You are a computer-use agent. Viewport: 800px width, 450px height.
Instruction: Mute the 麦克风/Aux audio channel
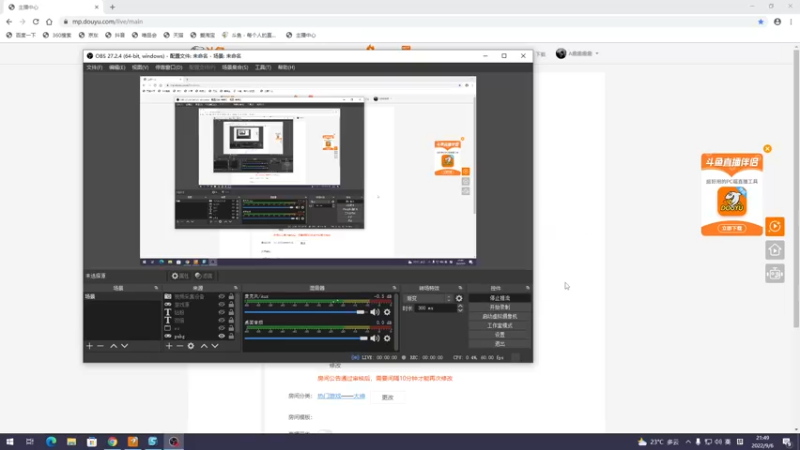tap(375, 312)
